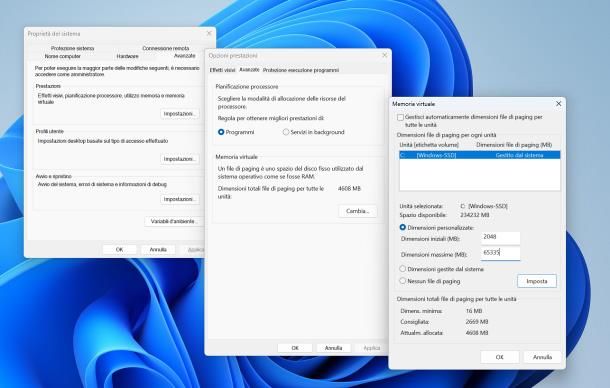Open Prestazioni Impostazioni button
This screenshot has width=610, height=388.
179,114
